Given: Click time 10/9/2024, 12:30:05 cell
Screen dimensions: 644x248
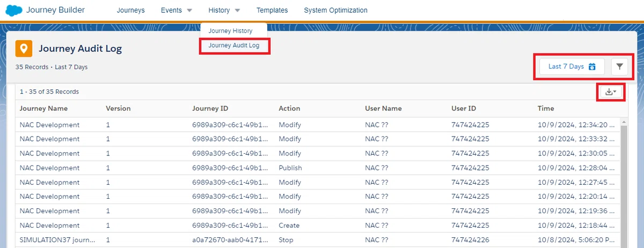Looking at the screenshot, I should (576, 153).
